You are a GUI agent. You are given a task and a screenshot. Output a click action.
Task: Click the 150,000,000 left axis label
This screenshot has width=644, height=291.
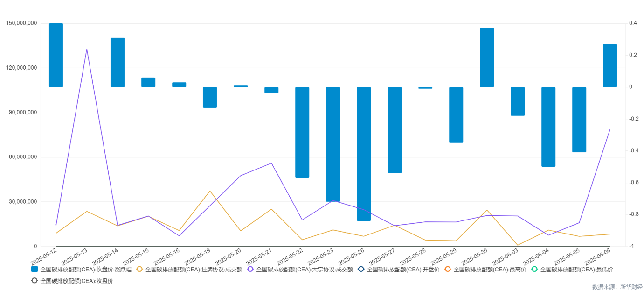[21, 23]
